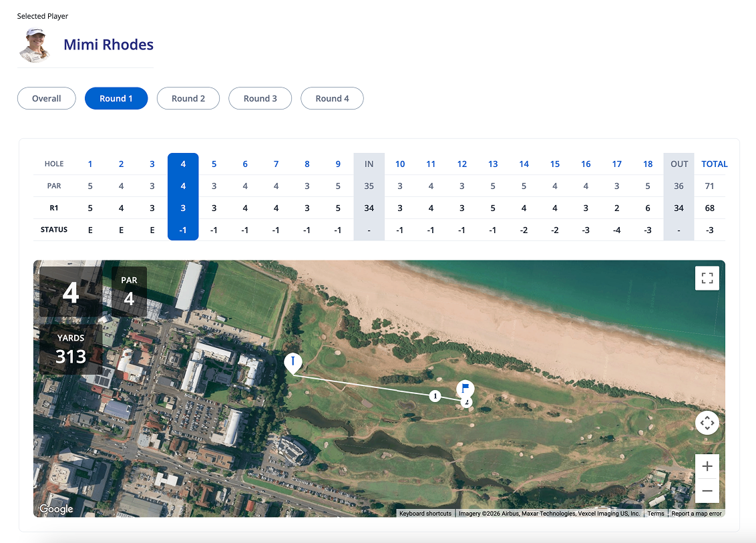Click hole 18 score of 6

coord(648,208)
